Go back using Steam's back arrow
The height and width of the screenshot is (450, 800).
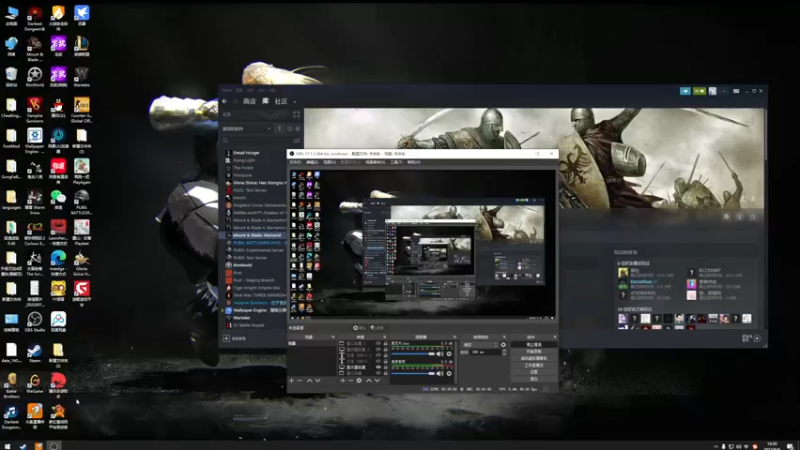[x=224, y=101]
